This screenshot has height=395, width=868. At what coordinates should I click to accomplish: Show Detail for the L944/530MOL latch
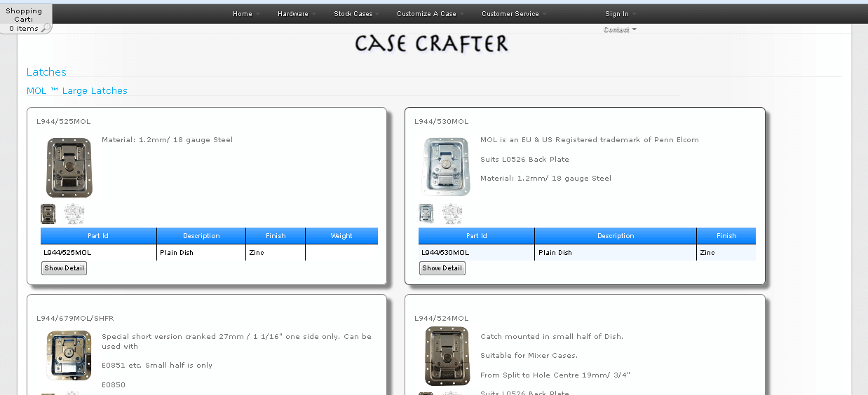point(442,268)
